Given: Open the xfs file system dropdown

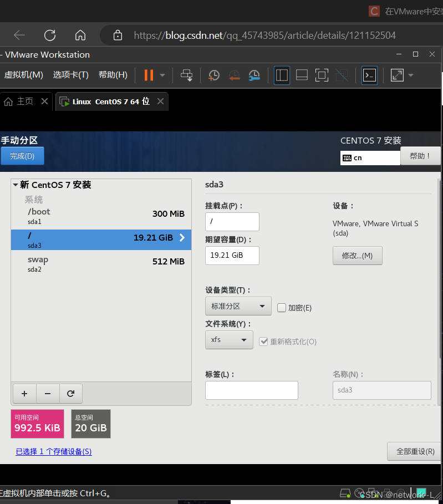Looking at the screenshot, I should point(229,340).
